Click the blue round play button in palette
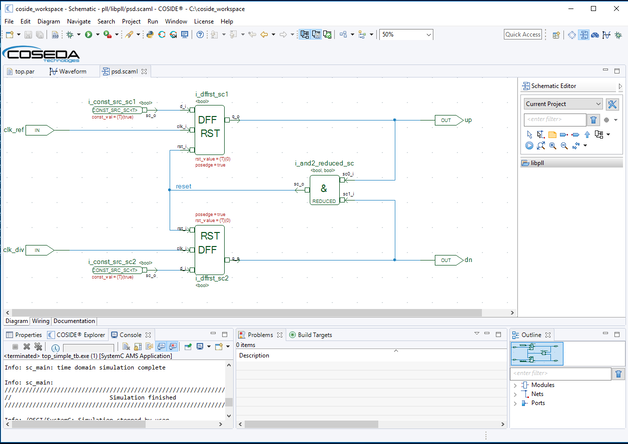This screenshot has height=444, width=628. pyautogui.click(x=529, y=146)
